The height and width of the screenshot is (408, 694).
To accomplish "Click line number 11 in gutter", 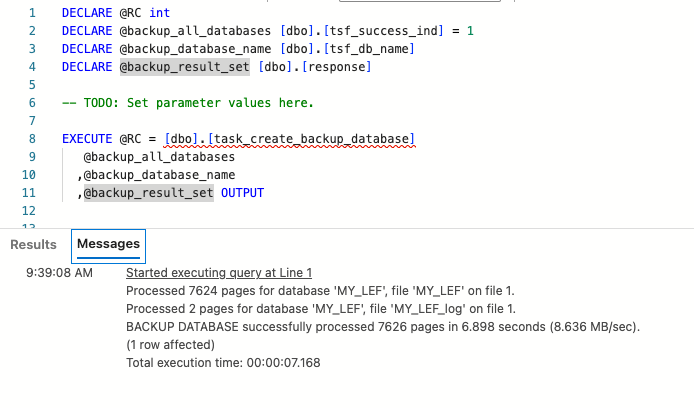I will [x=29, y=193].
